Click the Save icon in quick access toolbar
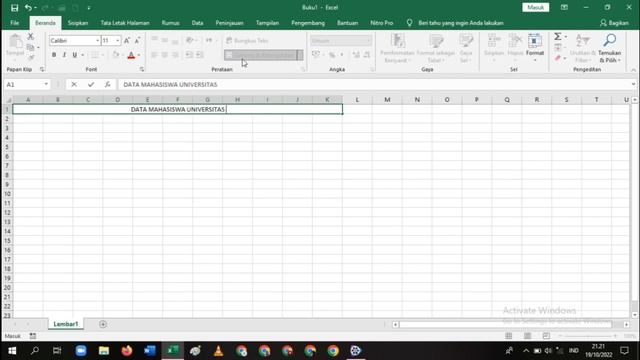 (x=14, y=8)
